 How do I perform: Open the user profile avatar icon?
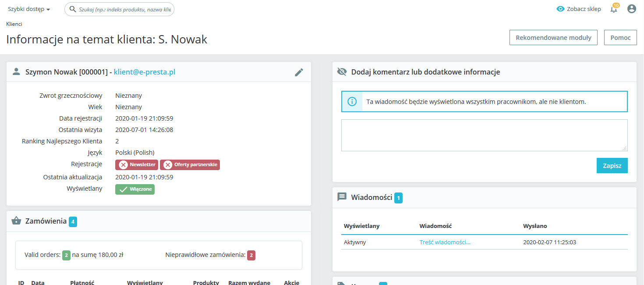(x=631, y=9)
